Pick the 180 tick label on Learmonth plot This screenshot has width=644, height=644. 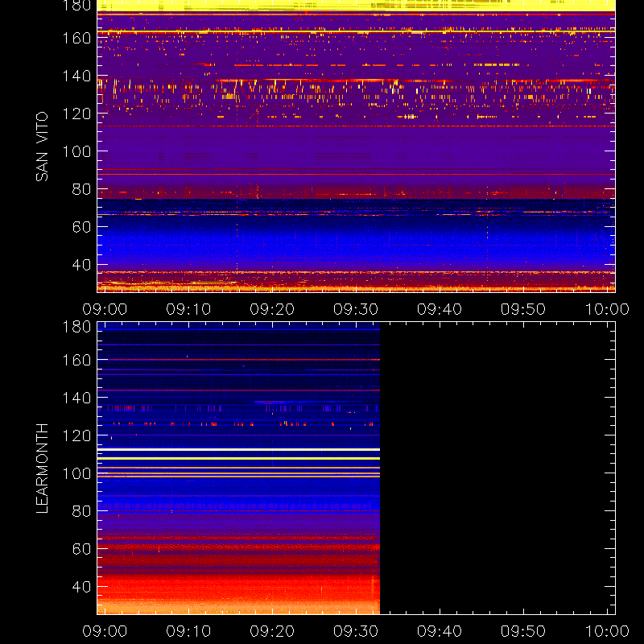click(x=76, y=327)
